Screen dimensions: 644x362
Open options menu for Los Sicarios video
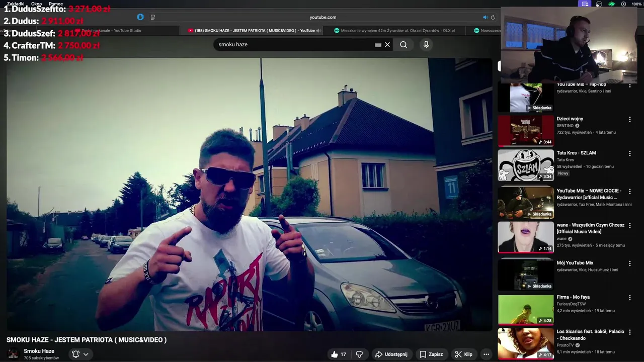(629, 332)
